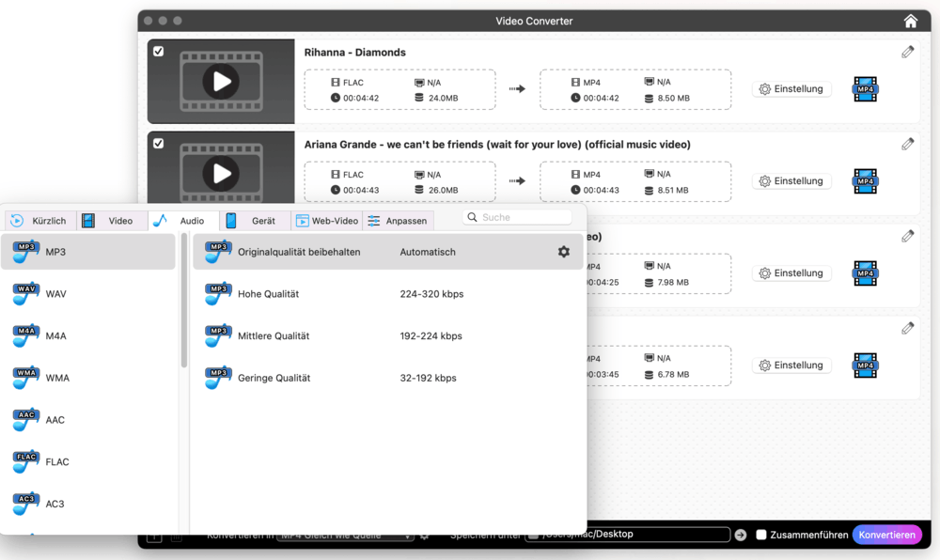Viewport: 940px width, 560px height.
Task: Select the FLAC audio format
Action: click(x=56, y=461)
